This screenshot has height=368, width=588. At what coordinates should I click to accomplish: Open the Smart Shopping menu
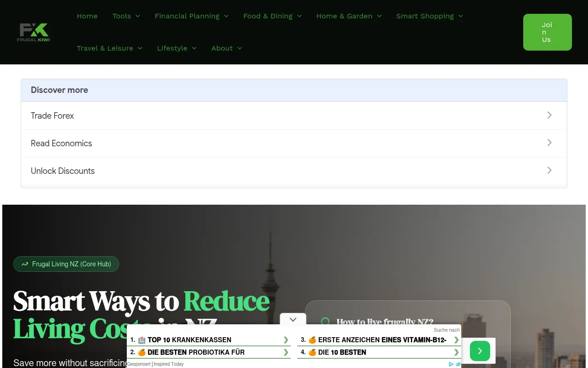(425, 16)
